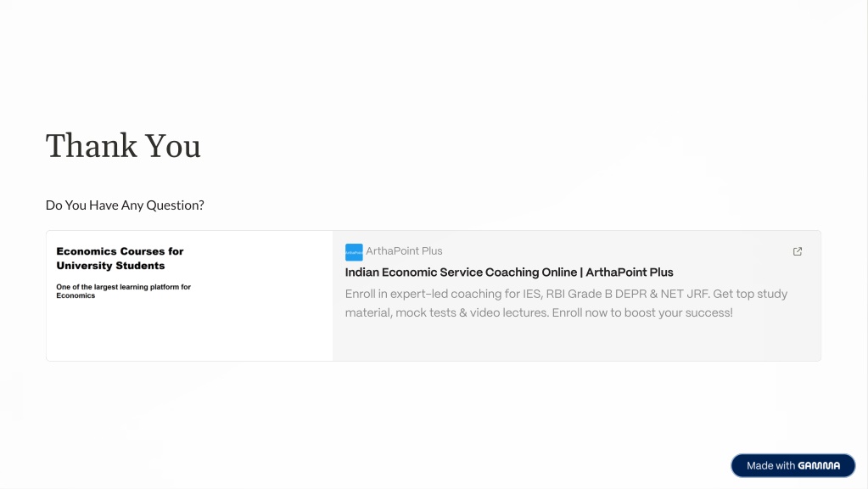Open the Indian Economic Service Coaching Online link title
The image size is (868, 489).
coord(509,273)
